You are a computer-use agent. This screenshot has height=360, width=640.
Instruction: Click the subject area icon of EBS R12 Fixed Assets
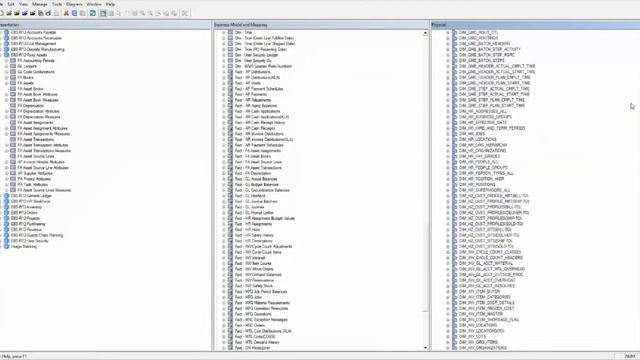[6, 55]
